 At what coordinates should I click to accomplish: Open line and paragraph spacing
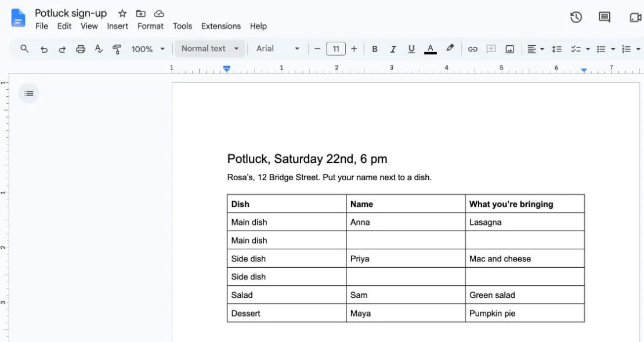pos(556,49)
